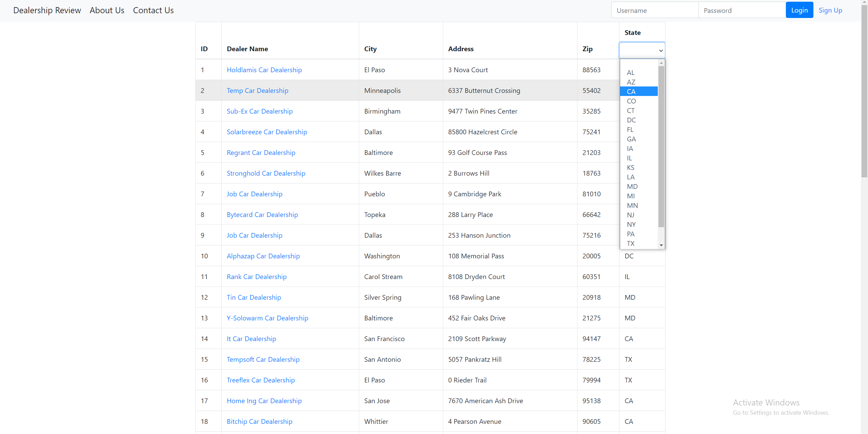Open the State filter dropdown
The image size is (868, 434).
[642, 51]
